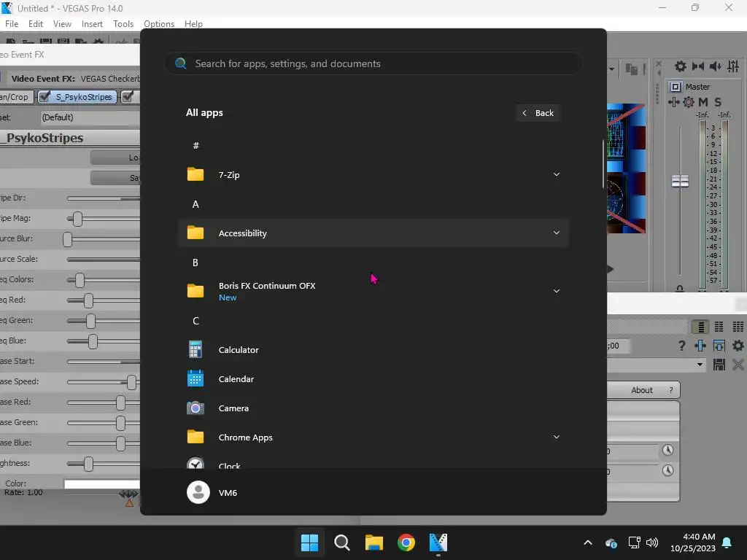Show hidden system tray icons
Image resolution: width=747 pixels, height=560 pixels.
(x=588, y=542)
